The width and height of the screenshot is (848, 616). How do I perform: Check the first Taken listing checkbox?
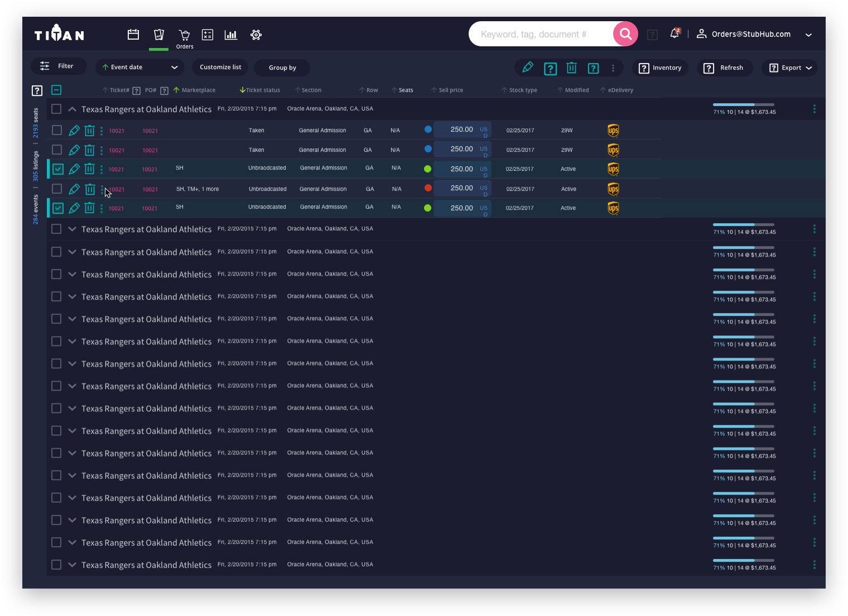(57, 130)
